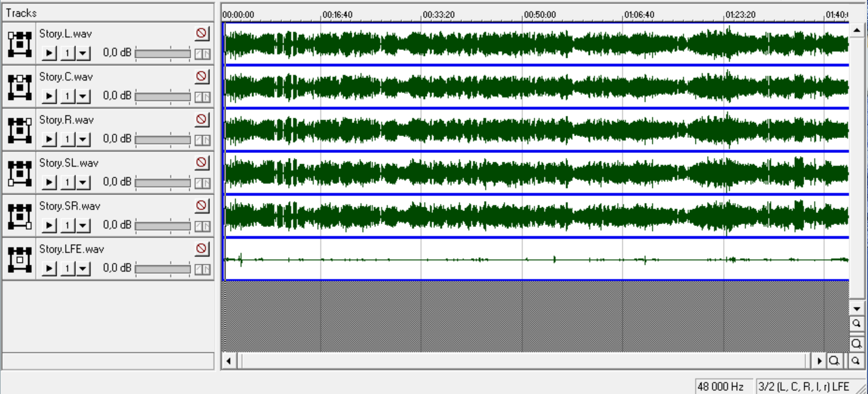Mute the Story.R.wav track
The height and width of the screenshot is (394, 868).
click(x=201, y=120)
